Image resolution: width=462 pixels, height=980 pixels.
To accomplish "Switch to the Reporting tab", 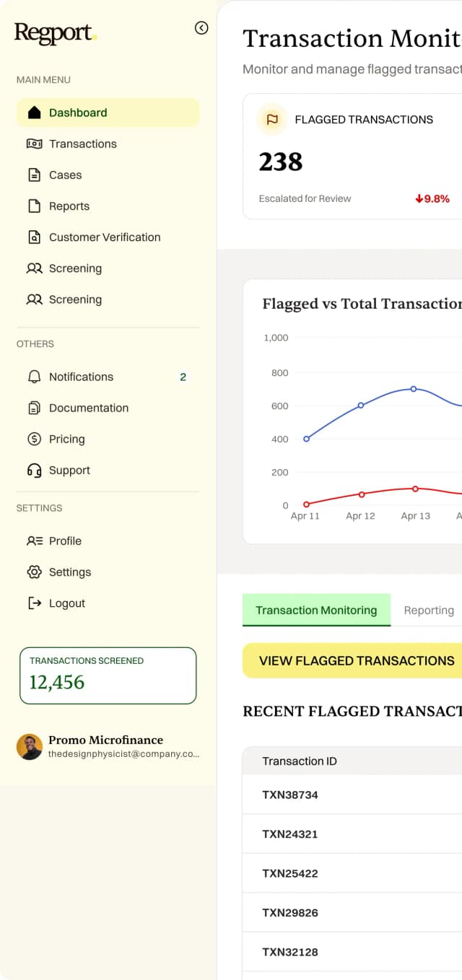I will (x=429, y=611).
